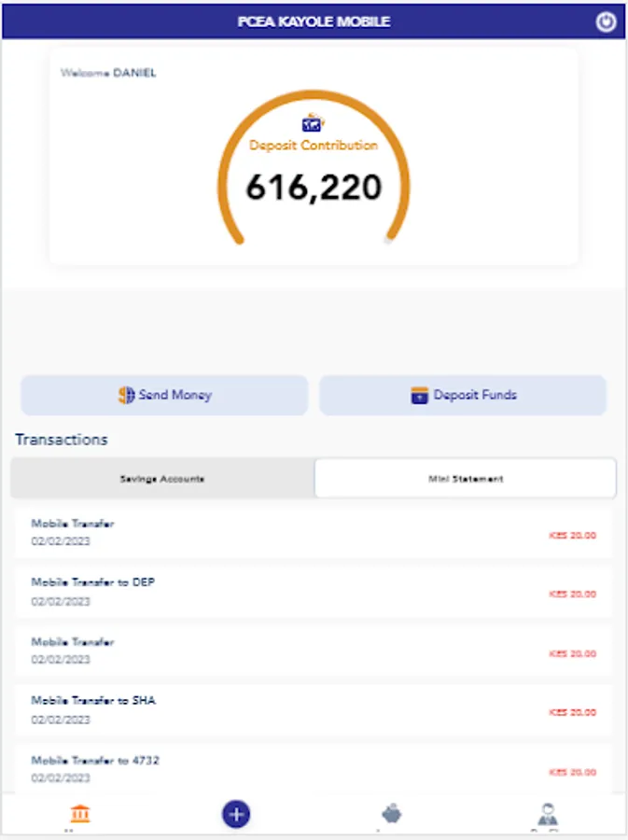Image resolution: width=628 pixels, height=840 pixels.
Task: Open the profile person icon
Action: click(548, 814)
